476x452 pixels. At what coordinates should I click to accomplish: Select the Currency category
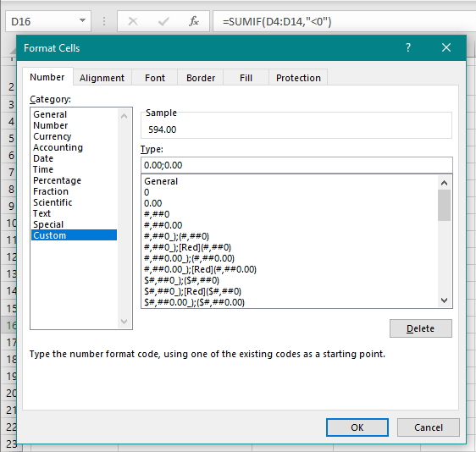point(53,136)
